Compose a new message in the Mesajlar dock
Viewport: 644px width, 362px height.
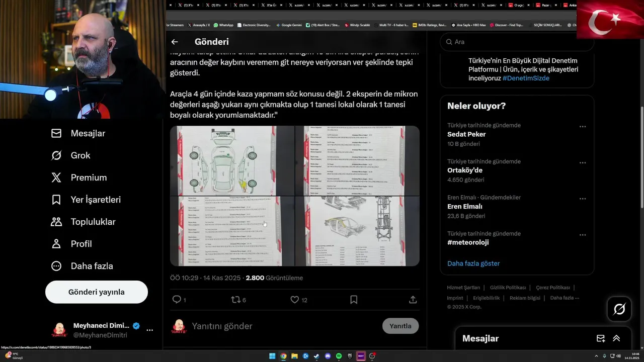600,338
